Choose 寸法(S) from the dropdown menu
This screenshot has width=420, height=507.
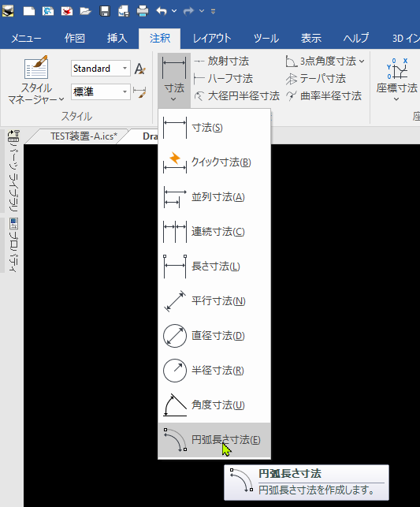click(214, 128)
